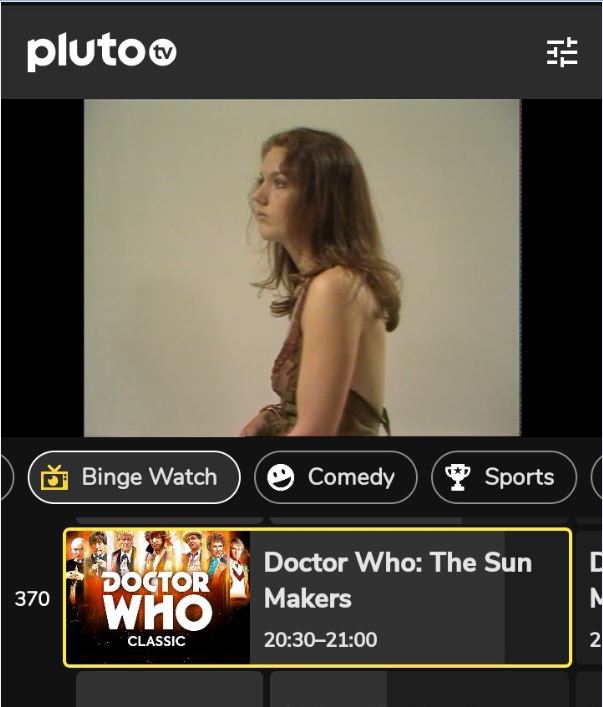The image size is (603, 707).
Task: Select Doctor Who: The Sun Makers title
Action: [x=397, y=580]
